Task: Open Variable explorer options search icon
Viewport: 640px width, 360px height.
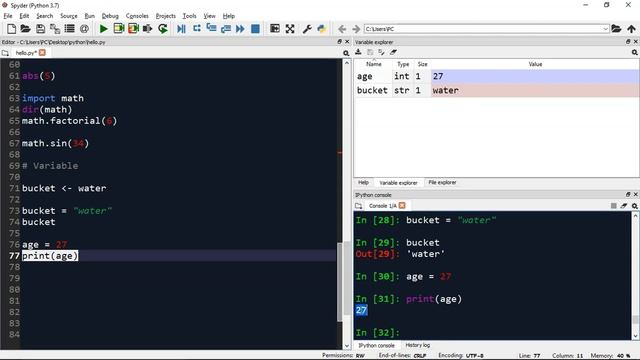Action: [634, 52]
